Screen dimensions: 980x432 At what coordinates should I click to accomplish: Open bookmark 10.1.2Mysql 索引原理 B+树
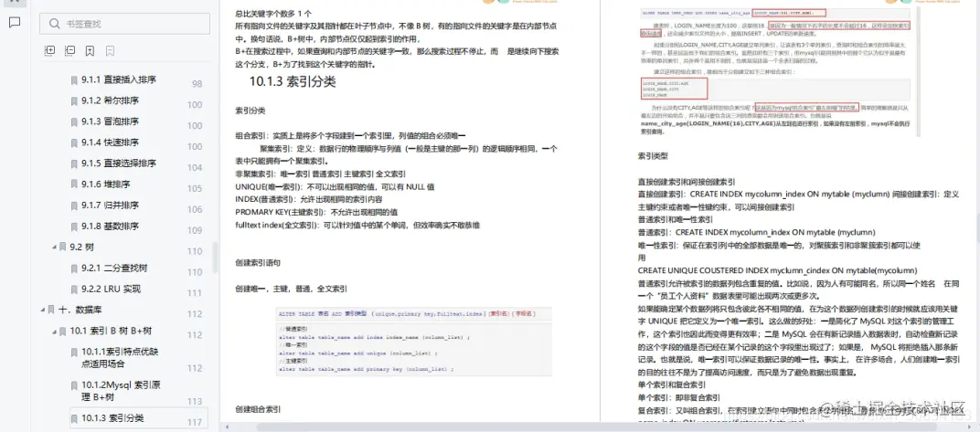pos(122,391)
